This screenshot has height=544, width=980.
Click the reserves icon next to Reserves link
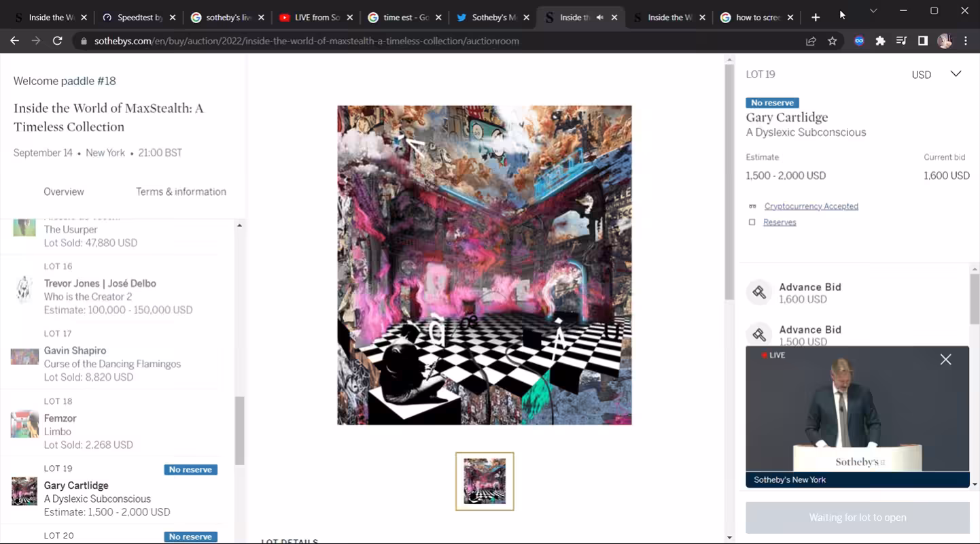(x=752, y=222)
